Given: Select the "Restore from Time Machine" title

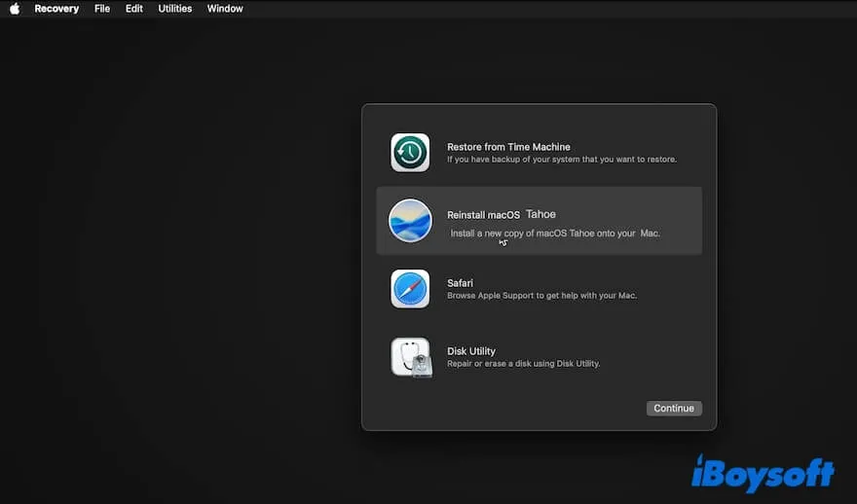Looking at the screenshot, I should coord(508,147).
